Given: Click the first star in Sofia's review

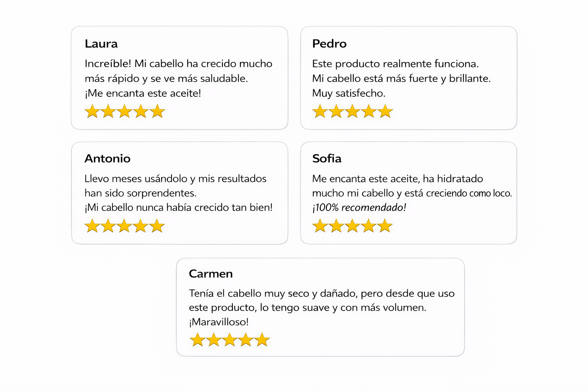Looking at the screenshot, I should click(x=320, y=226).
